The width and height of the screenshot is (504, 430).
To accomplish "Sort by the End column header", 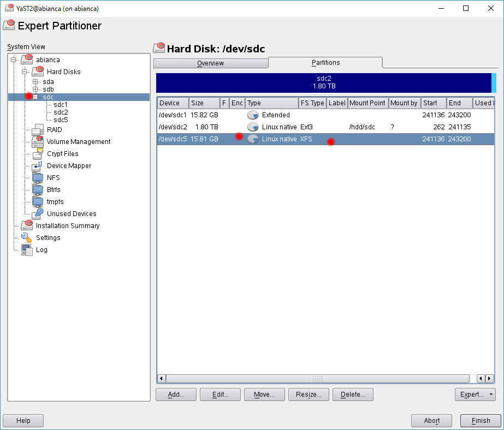I will point(460,103).
